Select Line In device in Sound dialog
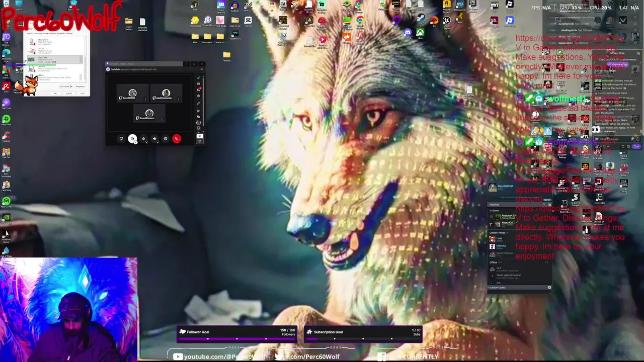This screenshot has height=362, width=644. coord(54,50)
